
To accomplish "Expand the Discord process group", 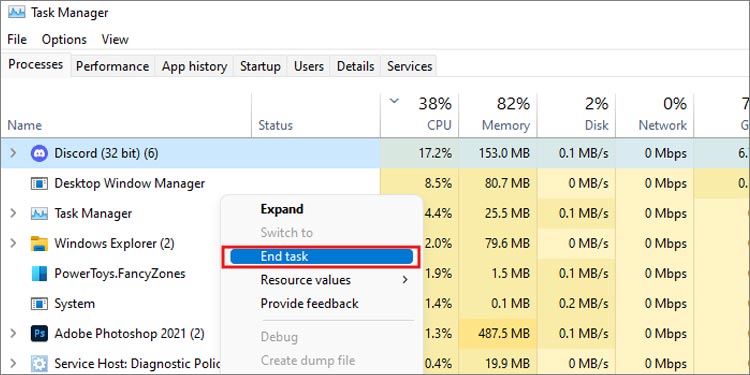I will [13, 154].
